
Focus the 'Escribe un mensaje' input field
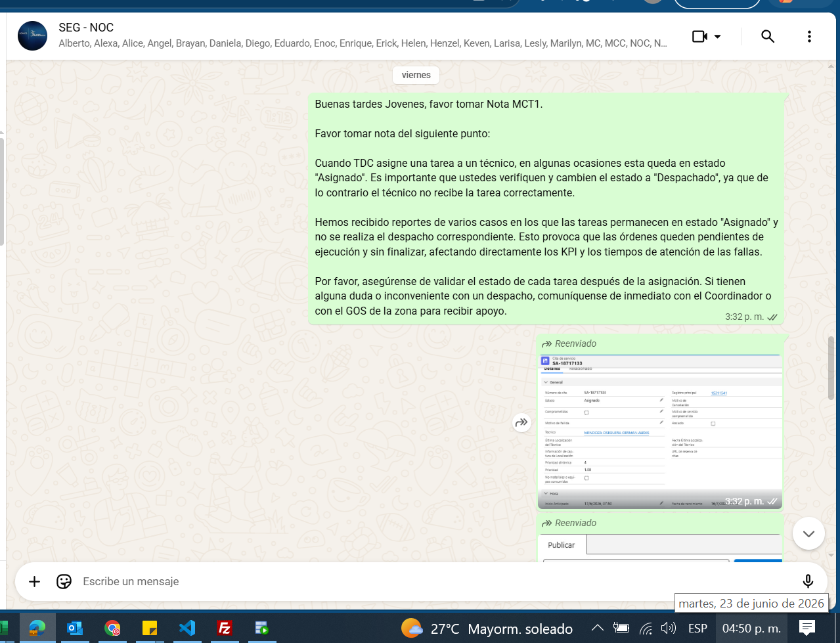pos(433,581)
